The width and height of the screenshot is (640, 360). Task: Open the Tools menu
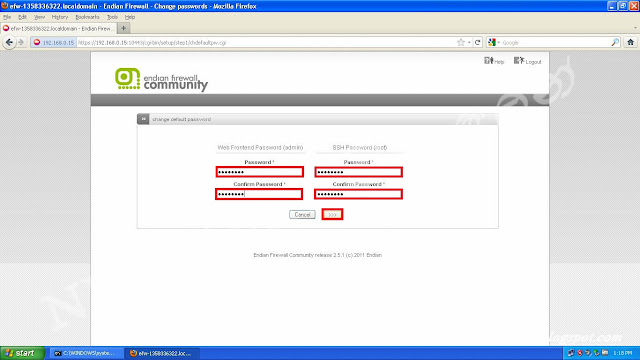pyautogui.click(x=112, y=17)
